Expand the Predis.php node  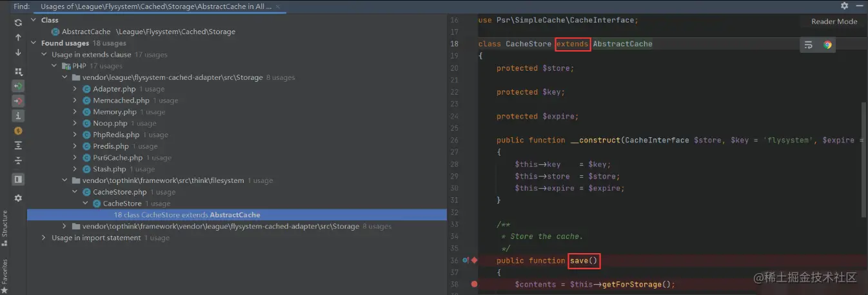(x=75, y=146)
